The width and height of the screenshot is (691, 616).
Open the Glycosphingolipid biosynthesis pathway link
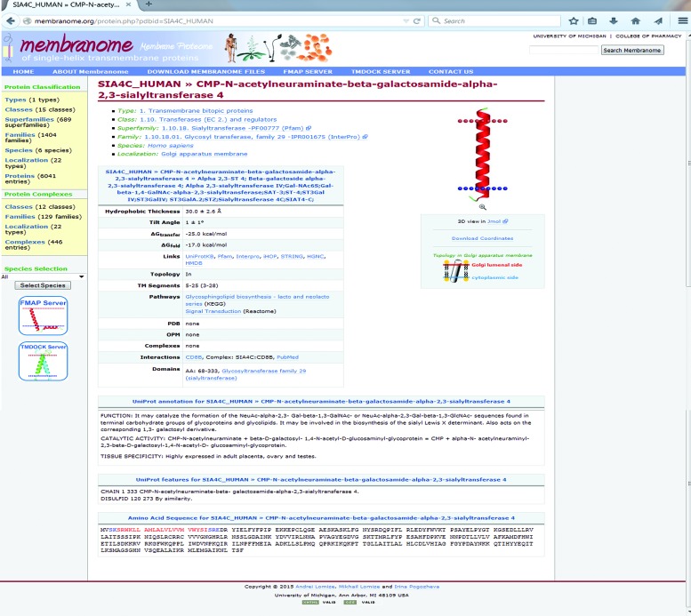[257, 300]
